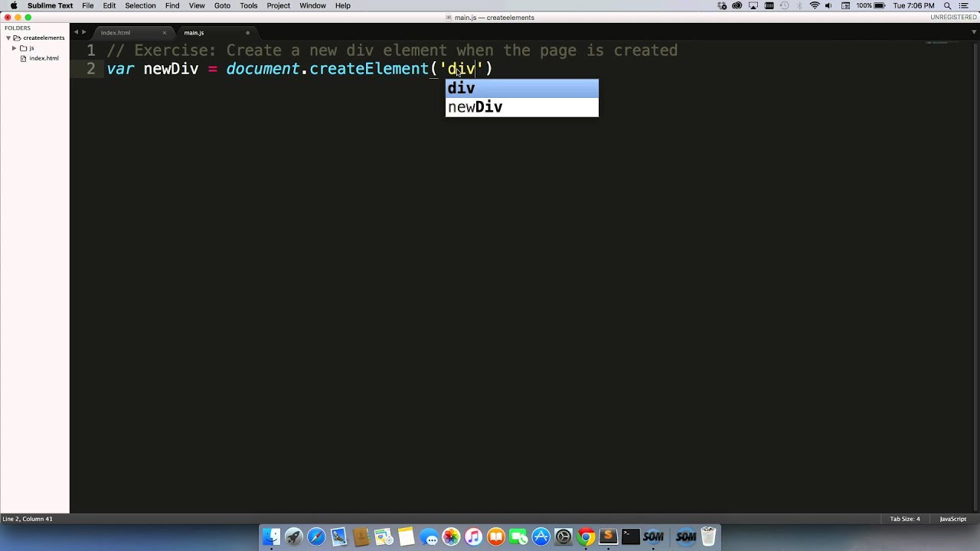980x551 pixels.
Task: Open the Notes app in Dock
Action: click(x=407, y=537)
